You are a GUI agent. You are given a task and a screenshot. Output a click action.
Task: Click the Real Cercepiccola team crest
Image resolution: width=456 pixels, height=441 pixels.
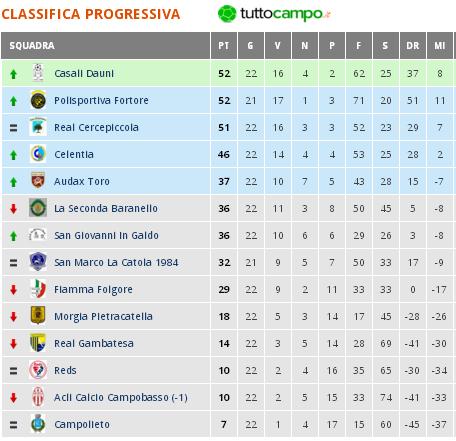(38, 127)
